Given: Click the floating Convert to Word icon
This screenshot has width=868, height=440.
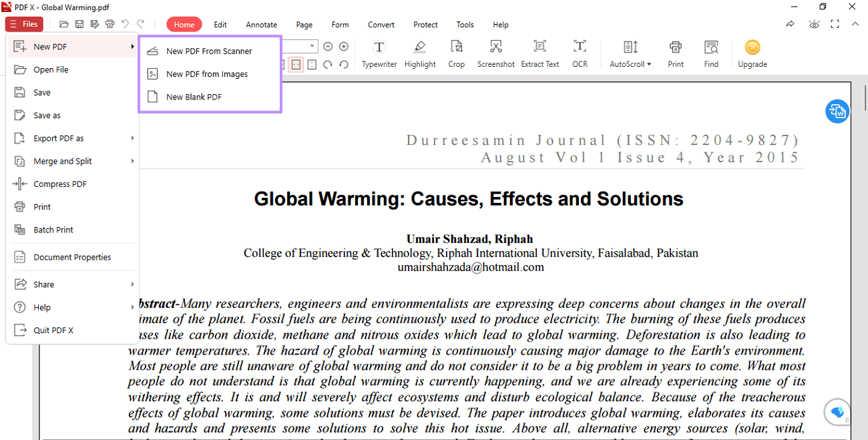Looking at the screenshot, I should (837, 112).
